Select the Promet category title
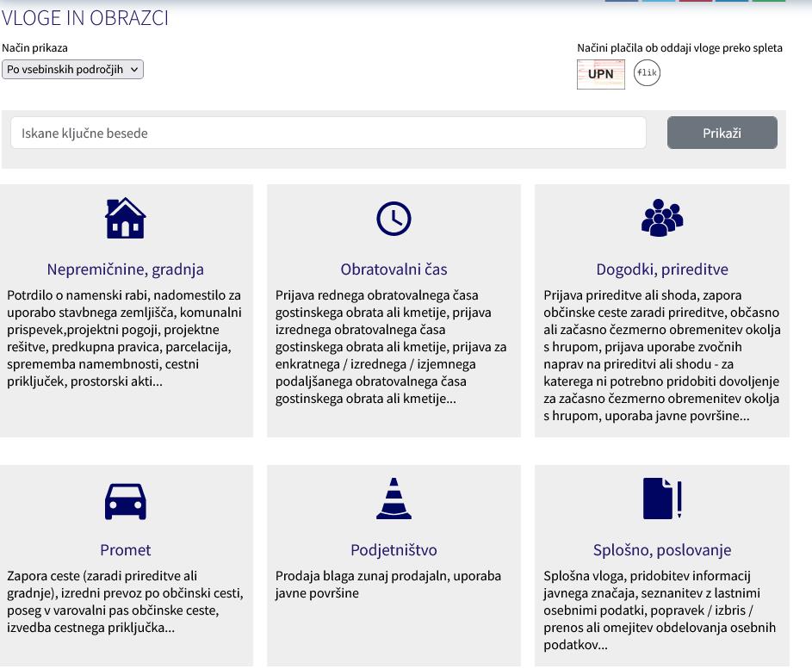The image size is (812, 669). click(x=125, y=549)
